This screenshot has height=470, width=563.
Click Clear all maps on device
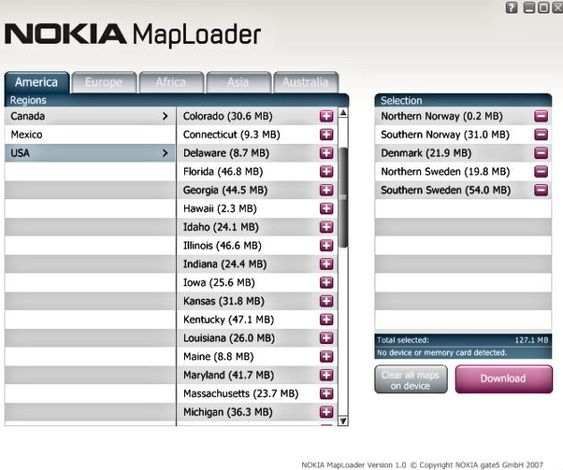pyautogui.click(x=411, y=380)
